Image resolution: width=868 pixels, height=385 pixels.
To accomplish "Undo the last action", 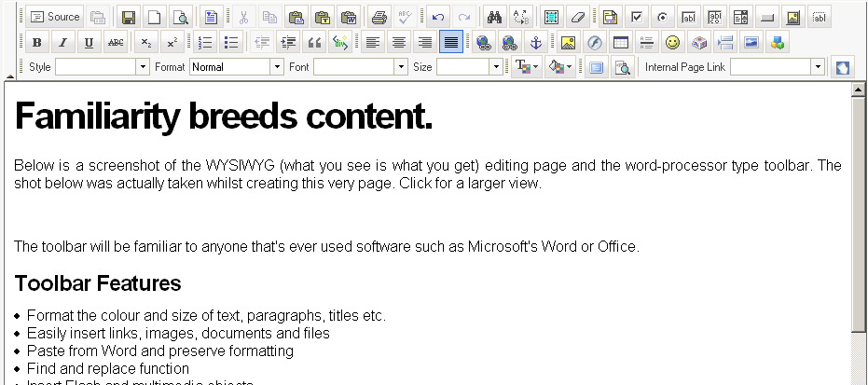I will coord(438,17).
